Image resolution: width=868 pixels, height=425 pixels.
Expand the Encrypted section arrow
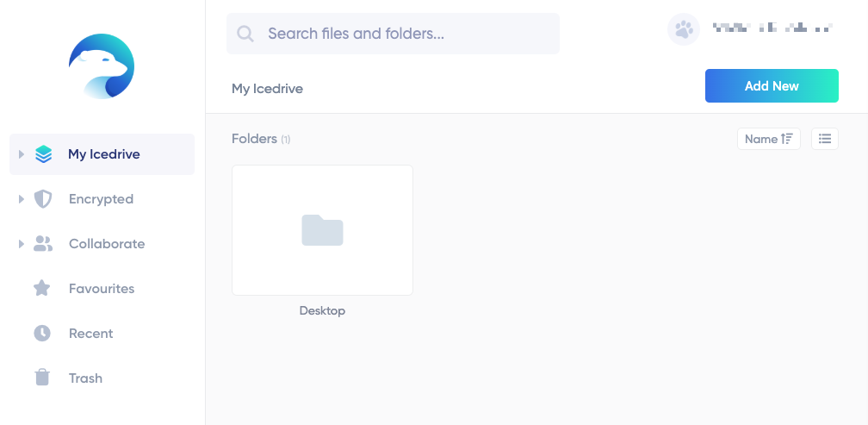(x=22, y=199)
